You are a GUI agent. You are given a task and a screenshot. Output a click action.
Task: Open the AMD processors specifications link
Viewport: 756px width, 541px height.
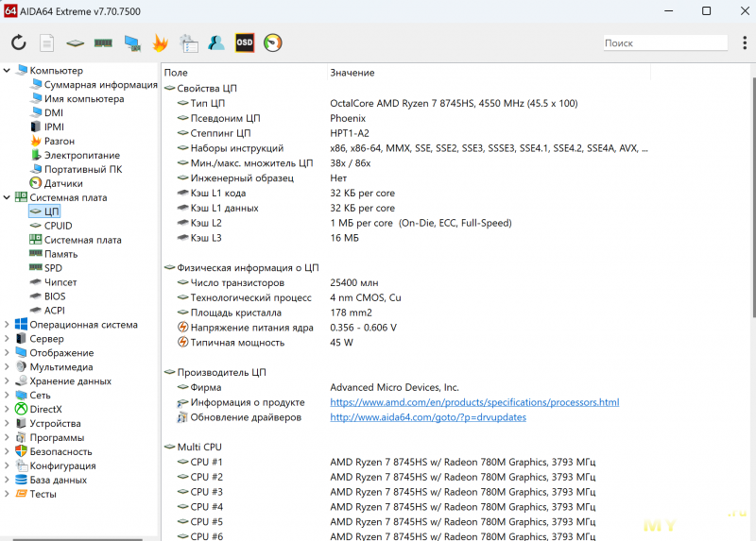[x=474, y=402]
